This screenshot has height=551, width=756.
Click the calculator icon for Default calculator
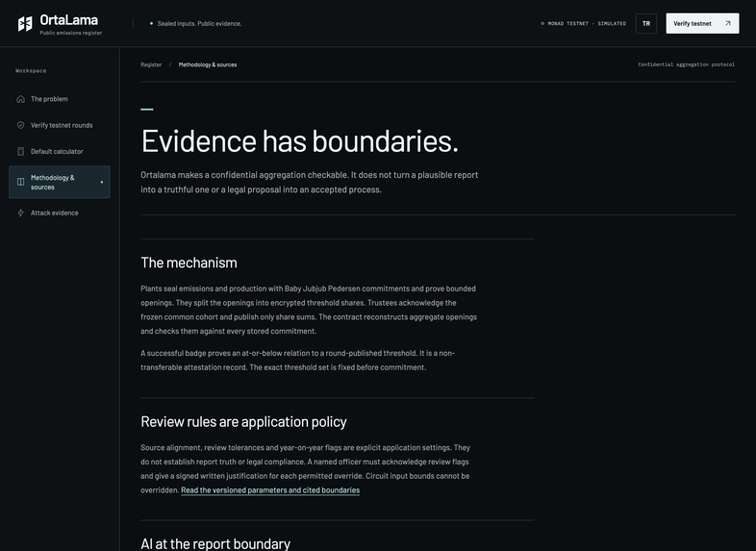click(x=21, y=151)
